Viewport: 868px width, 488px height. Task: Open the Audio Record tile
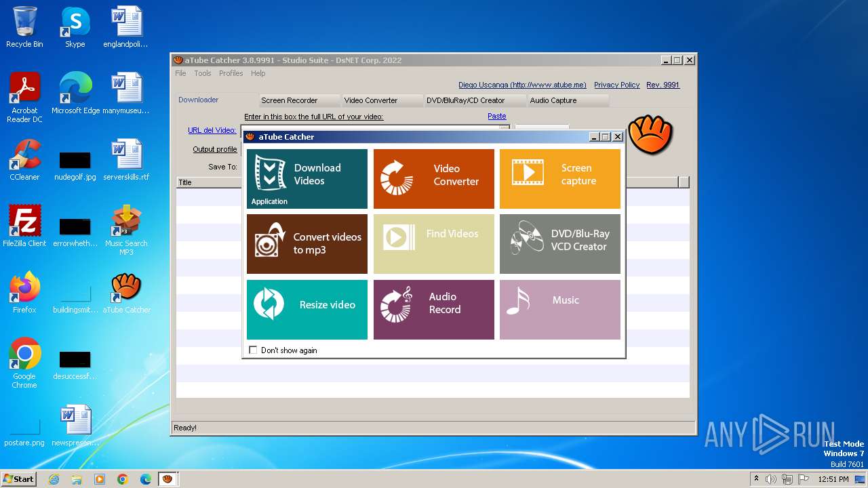[x=434, y=310]
